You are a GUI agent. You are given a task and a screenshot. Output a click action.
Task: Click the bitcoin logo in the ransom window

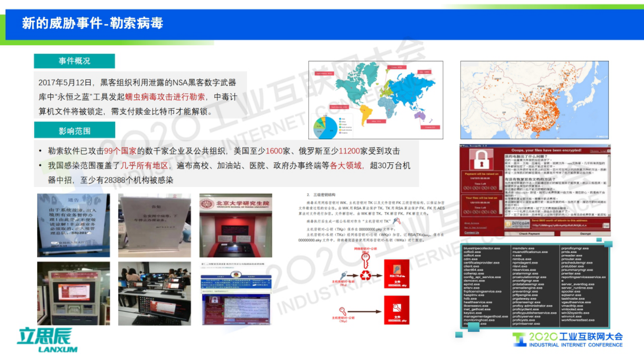pyautogui.click(x=517, y=224)
